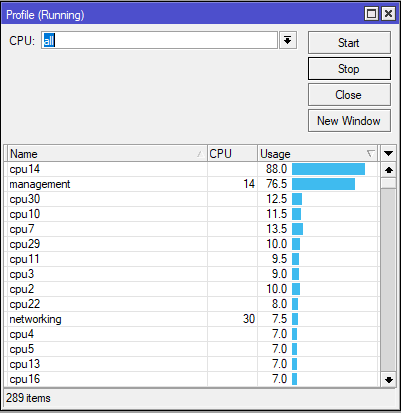This screenshot has height=413, width=401.
Task: Select the cpu4 row
Action: tap(192, 334)
